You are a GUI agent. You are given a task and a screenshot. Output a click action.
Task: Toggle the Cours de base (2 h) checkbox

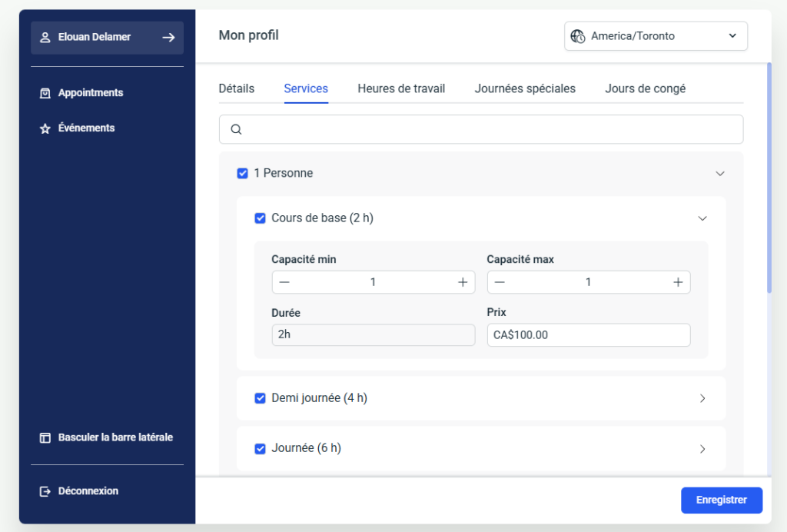[x=260, y=218]
